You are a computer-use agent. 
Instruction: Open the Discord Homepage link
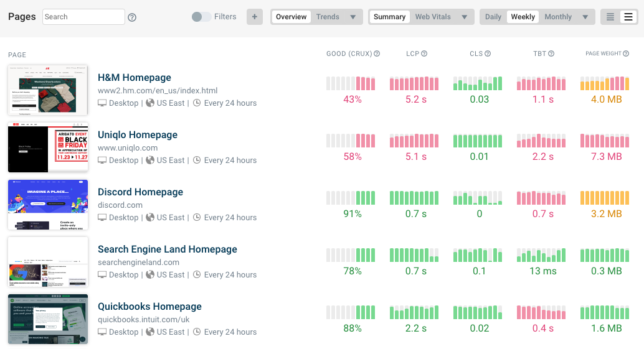click(141, 192)
